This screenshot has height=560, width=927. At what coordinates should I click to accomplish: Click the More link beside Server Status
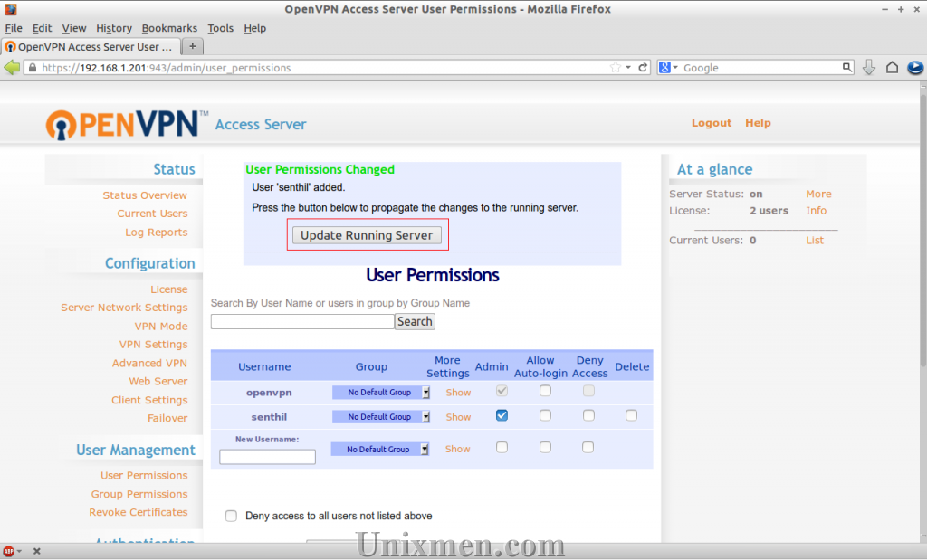point(818,194)
